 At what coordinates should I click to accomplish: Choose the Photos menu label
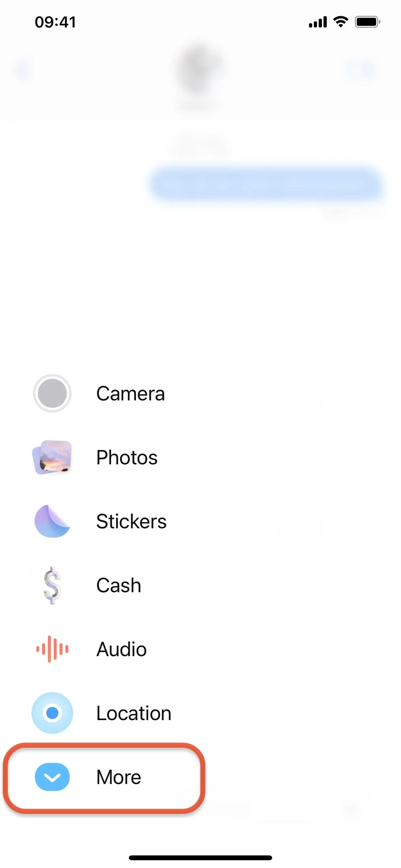tap(127, 457)
